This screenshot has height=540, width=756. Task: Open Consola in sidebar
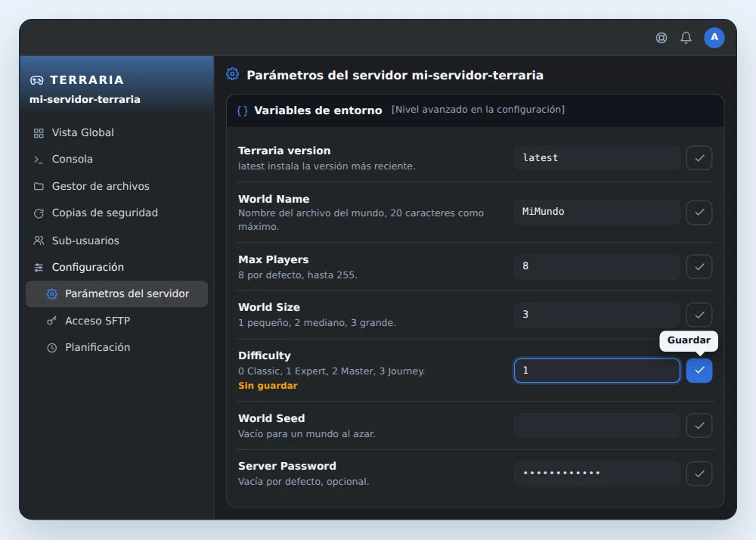(116, 159)
